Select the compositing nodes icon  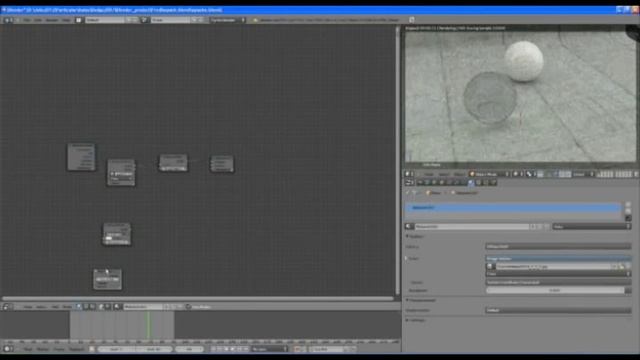pyautogui.click(x=86, y=307)
